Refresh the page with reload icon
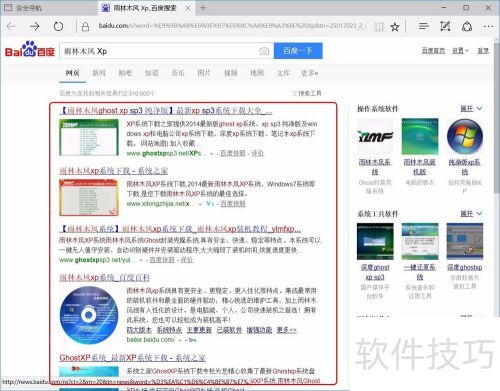Viewport: 500px width, 391px height. click(58, 26)
